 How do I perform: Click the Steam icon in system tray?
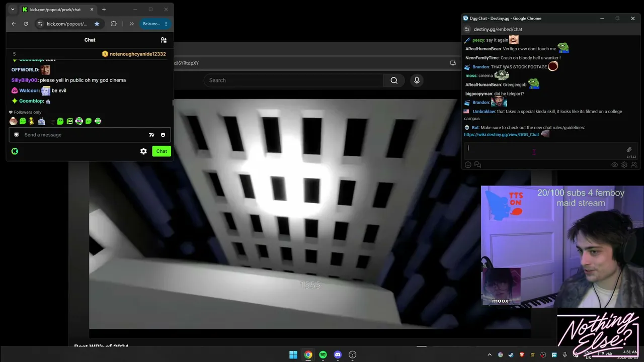511,355
